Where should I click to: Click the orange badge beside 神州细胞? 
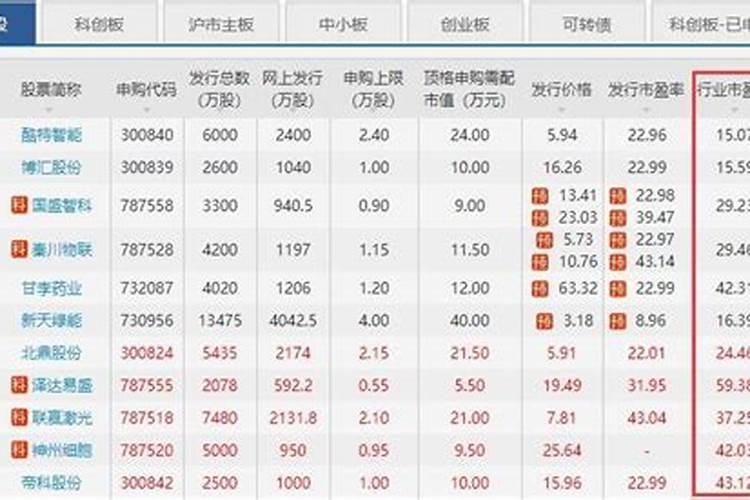19,450
